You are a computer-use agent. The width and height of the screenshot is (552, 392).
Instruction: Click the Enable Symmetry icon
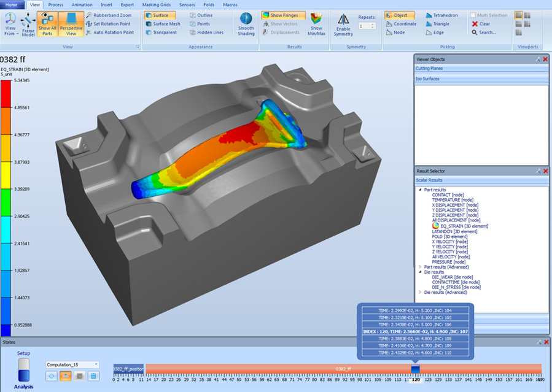pos(343,24)
